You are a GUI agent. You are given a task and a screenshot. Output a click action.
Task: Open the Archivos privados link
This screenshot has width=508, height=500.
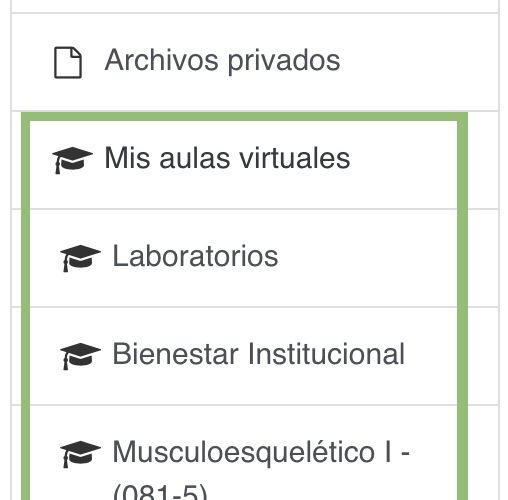pos(222,61)
